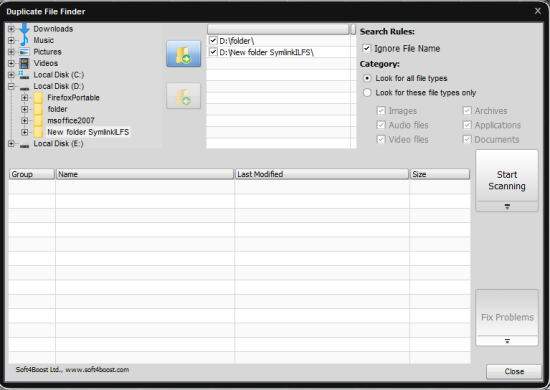This screenshot has width=550, height=390.
Task: Click the remove folder arrow icon button
Action: coord(183,96)
